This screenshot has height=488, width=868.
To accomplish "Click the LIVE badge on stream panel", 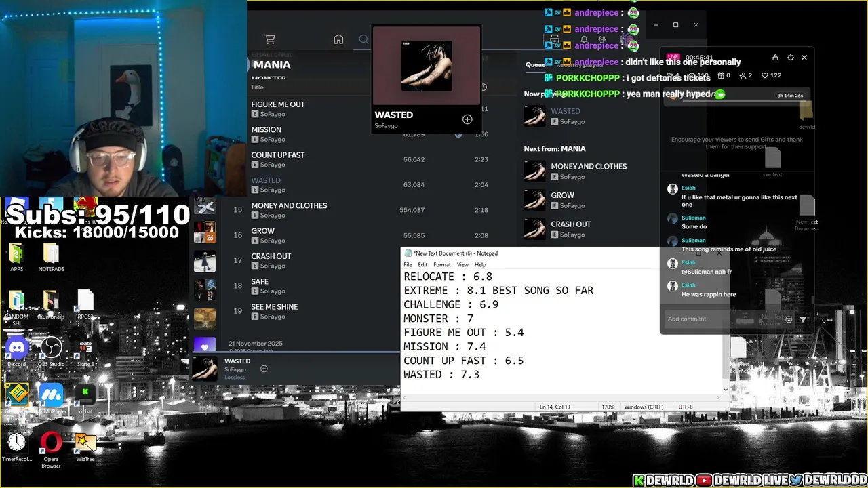I will 673,58.
